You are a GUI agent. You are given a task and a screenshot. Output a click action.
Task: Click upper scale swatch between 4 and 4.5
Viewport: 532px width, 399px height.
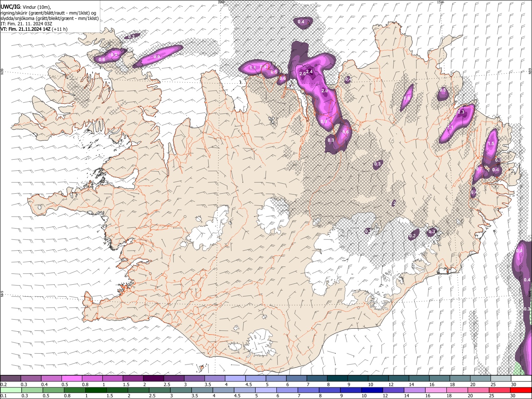tap(235, 379)
